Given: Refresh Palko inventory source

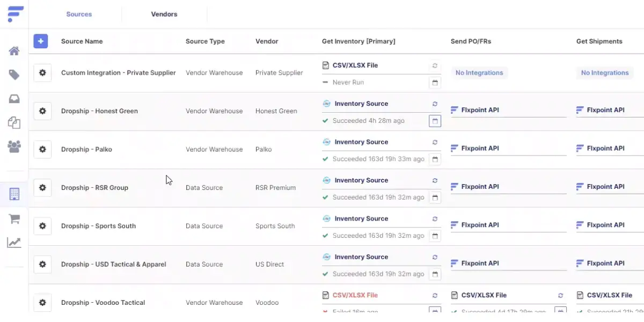Looking at the screenshot, I should [x=435, y=142].
